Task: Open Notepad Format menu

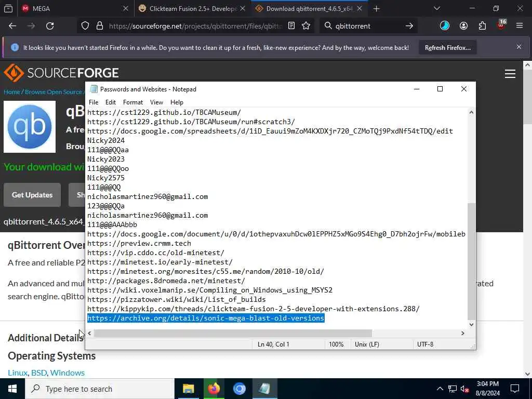Action: point(132,102)
